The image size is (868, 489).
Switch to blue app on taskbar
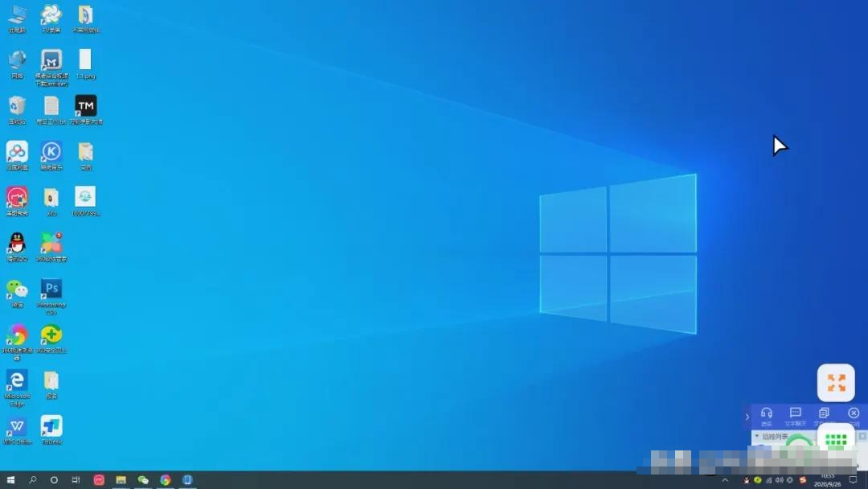coord(187,479)
